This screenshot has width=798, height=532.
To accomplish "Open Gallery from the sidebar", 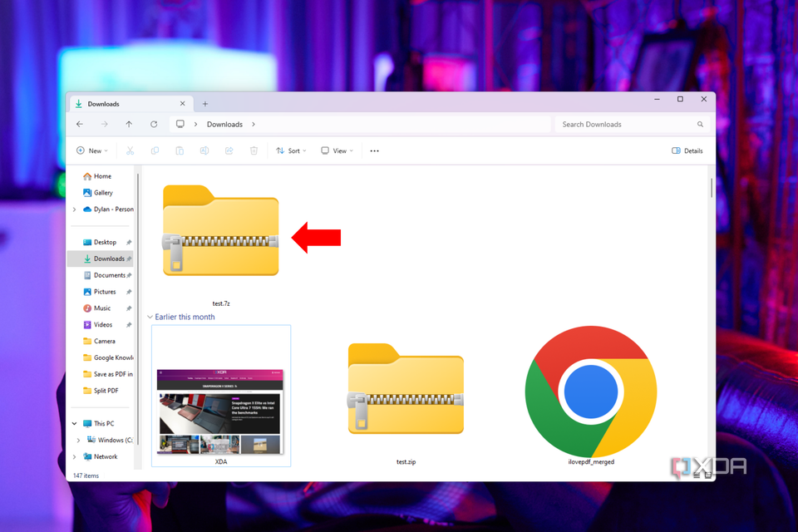I will coord(99,192).
